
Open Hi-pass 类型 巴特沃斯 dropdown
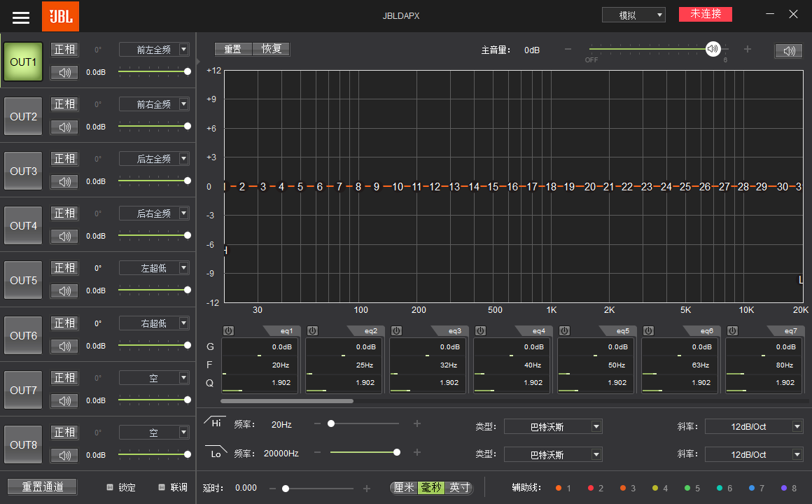pos(553,426)
